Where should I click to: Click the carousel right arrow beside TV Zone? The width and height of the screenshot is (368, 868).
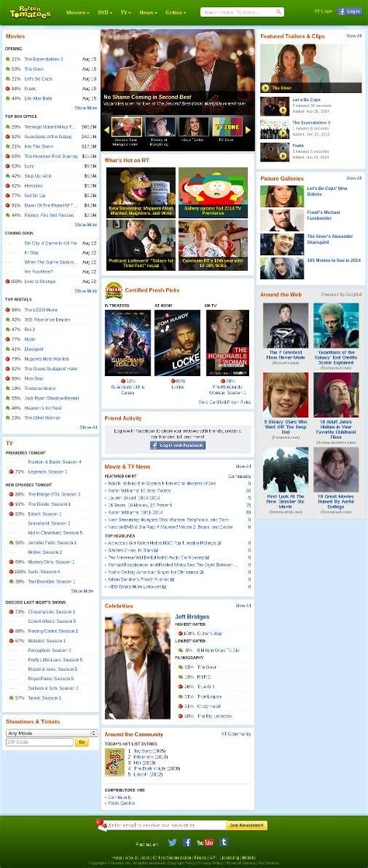coord(248,130)
